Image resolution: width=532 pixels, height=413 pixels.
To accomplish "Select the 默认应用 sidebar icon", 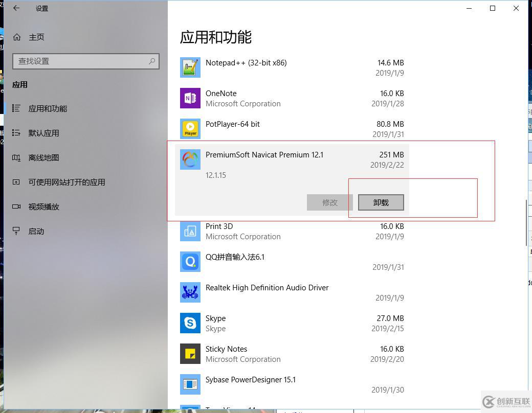I will click(16, 132).
